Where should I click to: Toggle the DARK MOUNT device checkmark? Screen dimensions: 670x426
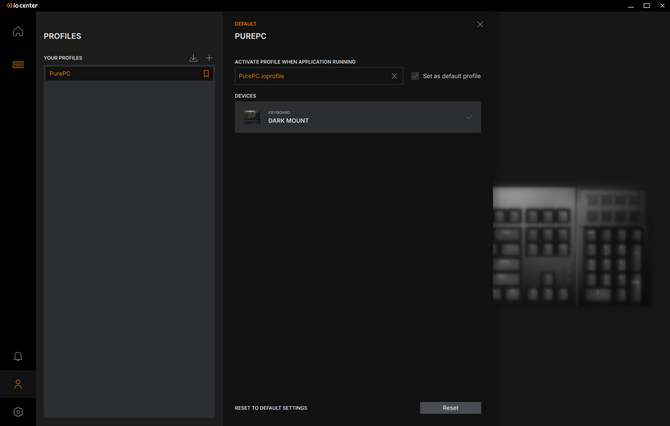click(x=469, y=117)
